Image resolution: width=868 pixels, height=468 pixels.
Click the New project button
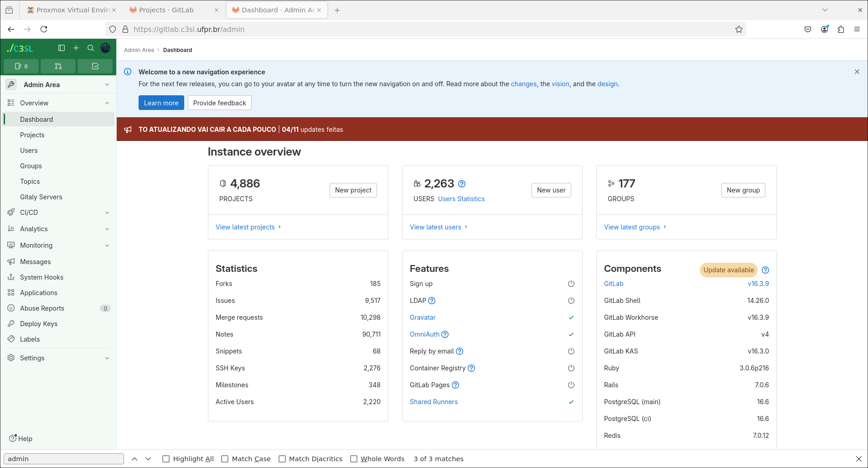[353, 190]
